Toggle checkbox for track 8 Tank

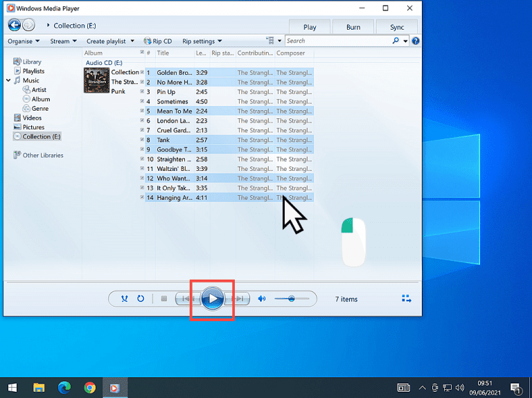coord(142,140)
